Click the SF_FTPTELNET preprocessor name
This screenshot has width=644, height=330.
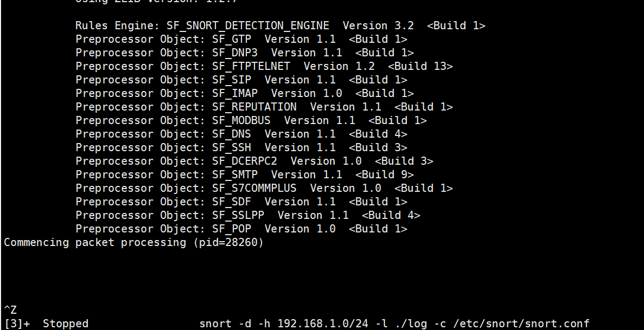click(251, 66)
